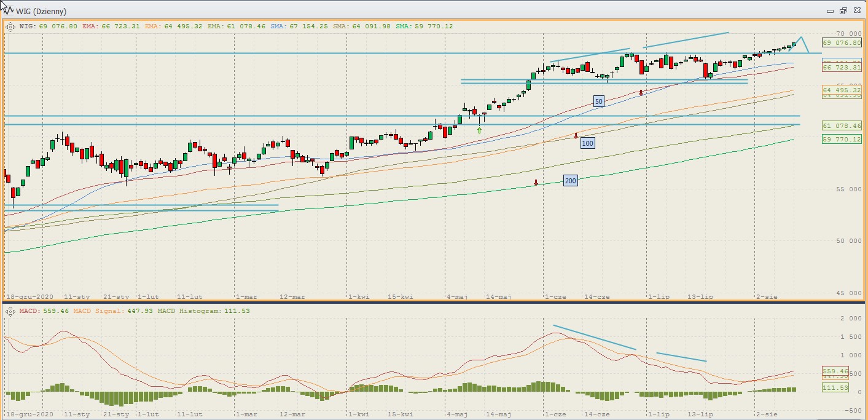Click the move handle icon in price panel
The height and width of the screenshot is (420, 868).
(10, 26)
